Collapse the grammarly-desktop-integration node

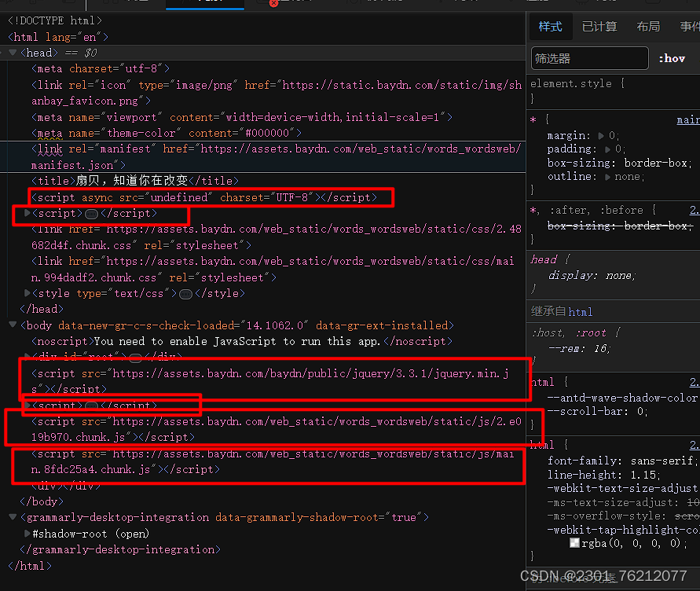13,517
